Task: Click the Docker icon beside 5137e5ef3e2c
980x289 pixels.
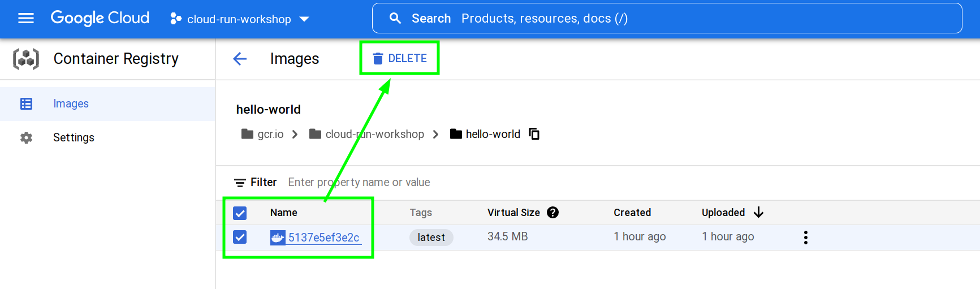Action: click(277, 238)
